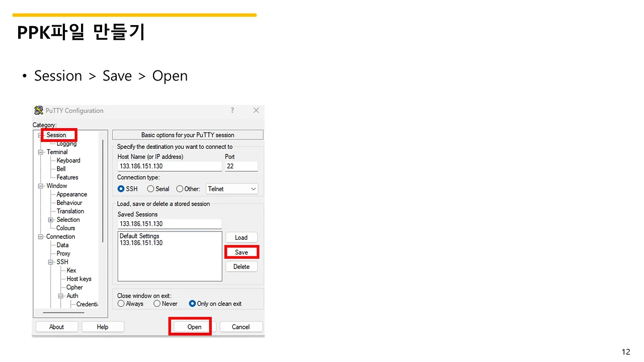This screenshot has height=362, width=644.
Task: Click the Help button
Action: click(103, 327)
